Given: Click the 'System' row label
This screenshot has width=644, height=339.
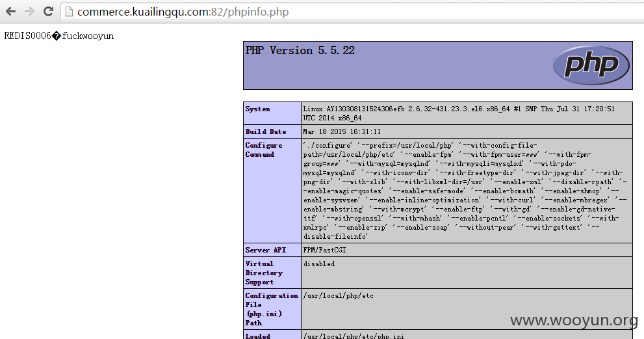Looking at the screenshot, I should point(257,109).
